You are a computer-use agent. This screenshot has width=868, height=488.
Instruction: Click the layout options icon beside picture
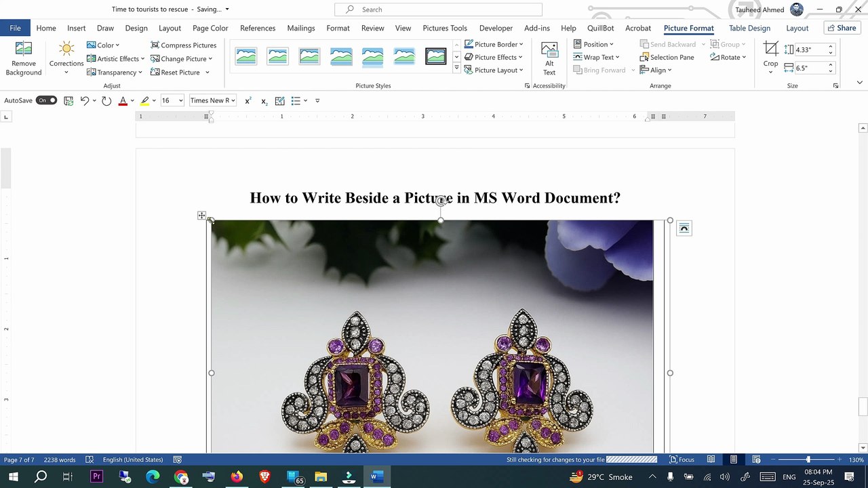pos(684,228)
